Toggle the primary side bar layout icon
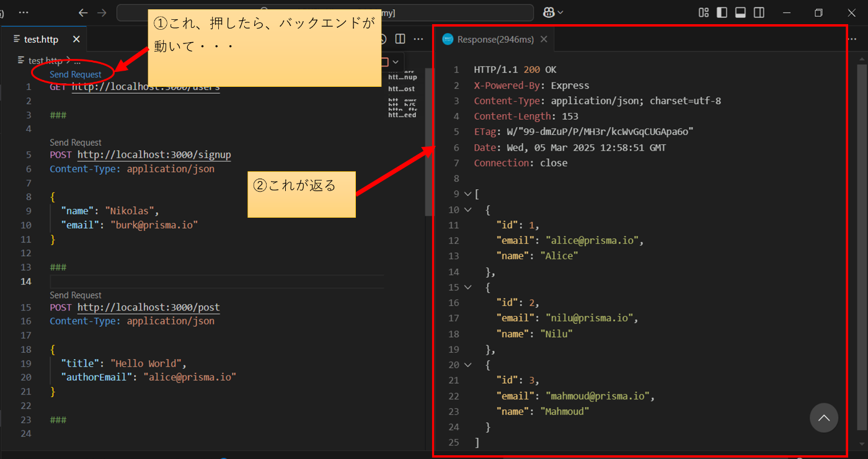 (x=722, y=12)
